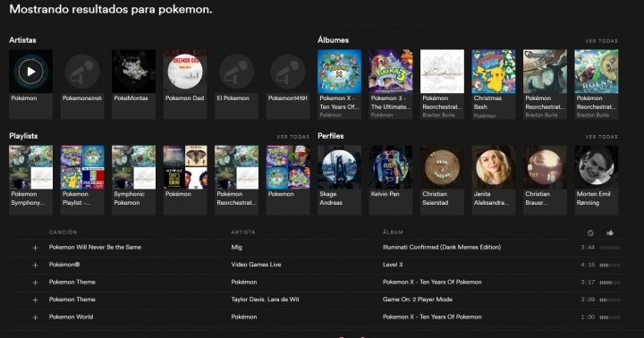Open Christmas Bash album cover
Viewport: 644px width, 338px height.
pos(493,72)
